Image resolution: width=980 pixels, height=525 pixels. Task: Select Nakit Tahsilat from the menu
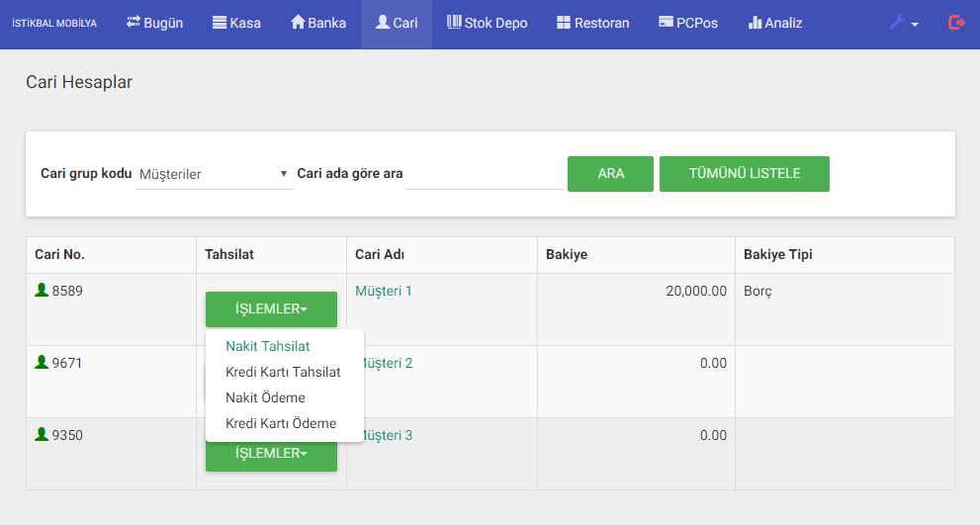pos(268,346)
